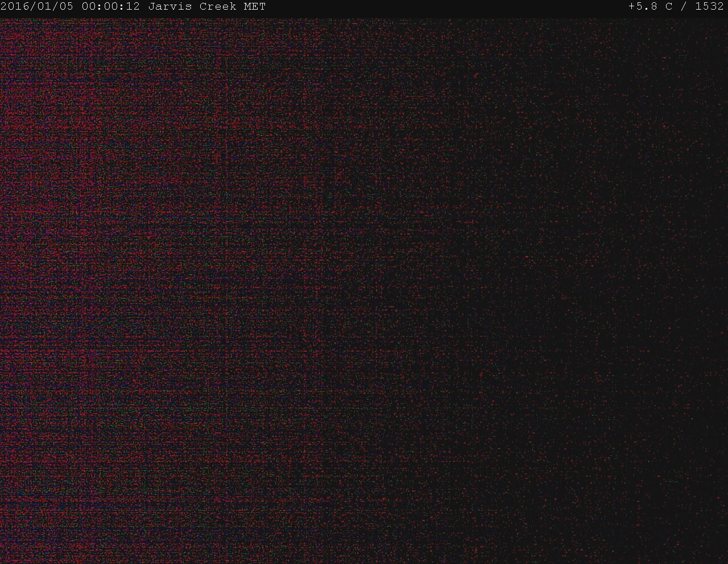Click the 00:00:12 time stamp
Image resolution: width=728 pixels, height=564 pixels.
(110, 7)
